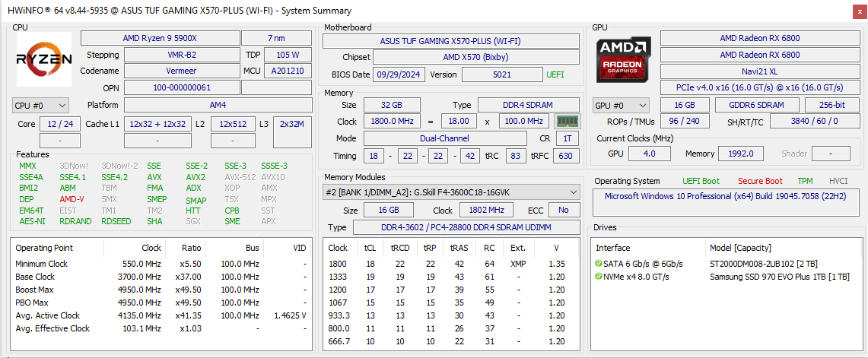Open the GPU #0 selector dropdown
The height and width of the screenshot is (358, 868).
point(621,105)
